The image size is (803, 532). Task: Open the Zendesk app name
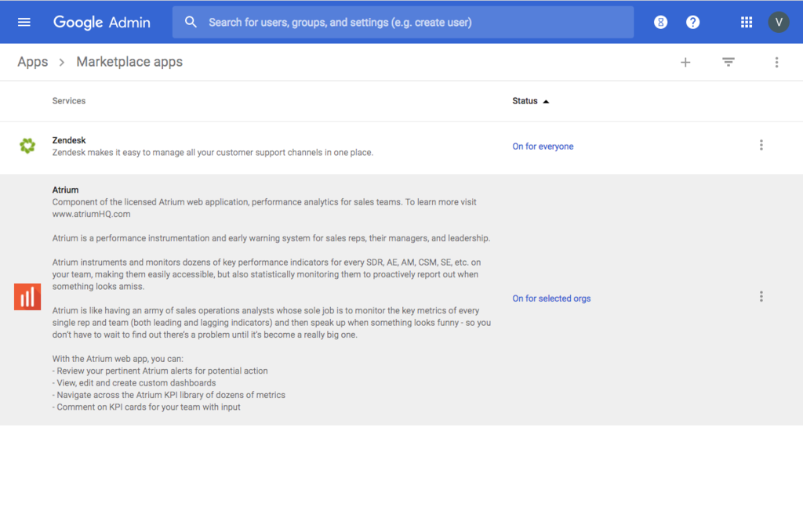[69, 140]
